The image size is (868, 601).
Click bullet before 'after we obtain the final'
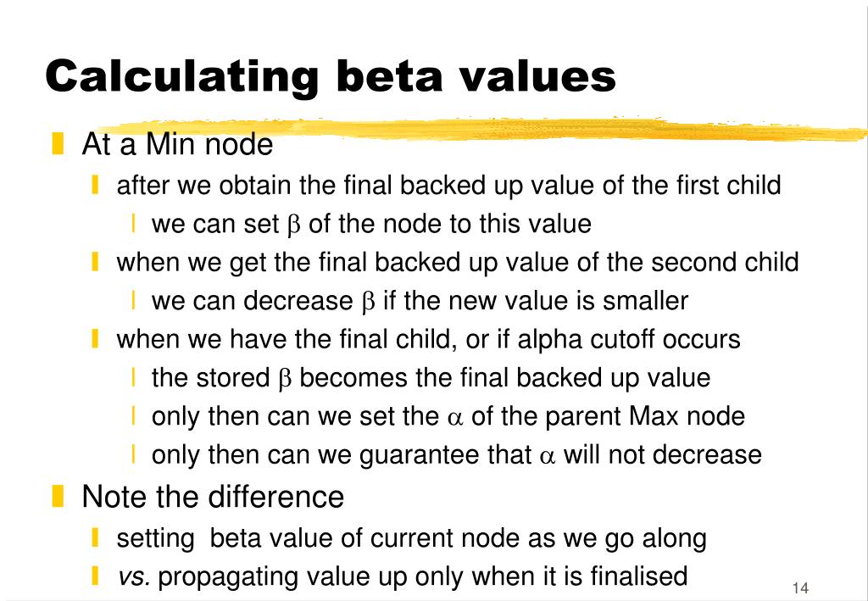(95, 185)
